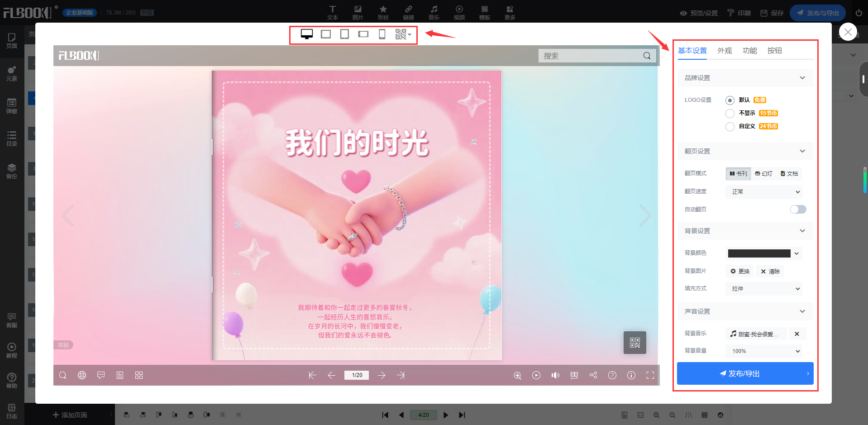Select the 自定义 logo radio option
The width and height of the screenshot is (868, 425).
730,126
